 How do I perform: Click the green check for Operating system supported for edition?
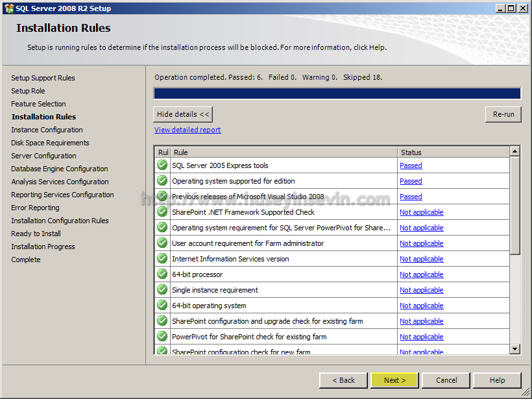pyautogui.click(x=162, y=181)
